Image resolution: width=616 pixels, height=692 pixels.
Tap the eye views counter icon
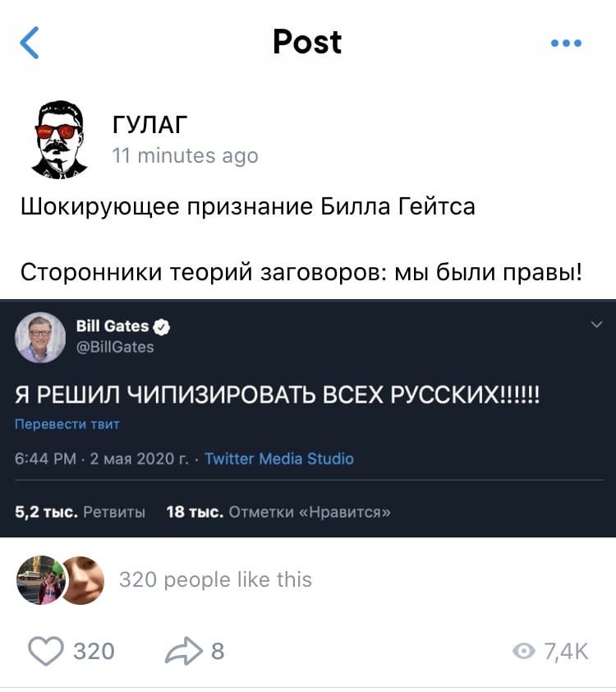(x=524, y=651)
